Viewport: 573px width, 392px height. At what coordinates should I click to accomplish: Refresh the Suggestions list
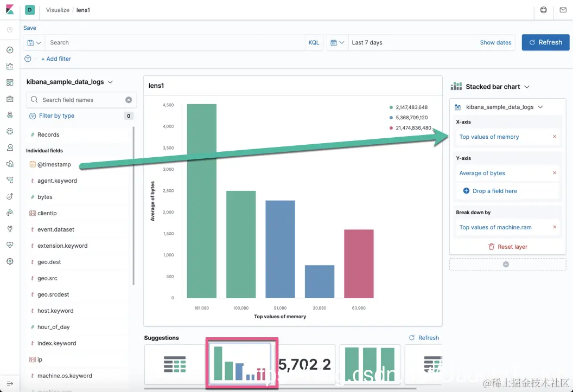click(x=424, y=338)
